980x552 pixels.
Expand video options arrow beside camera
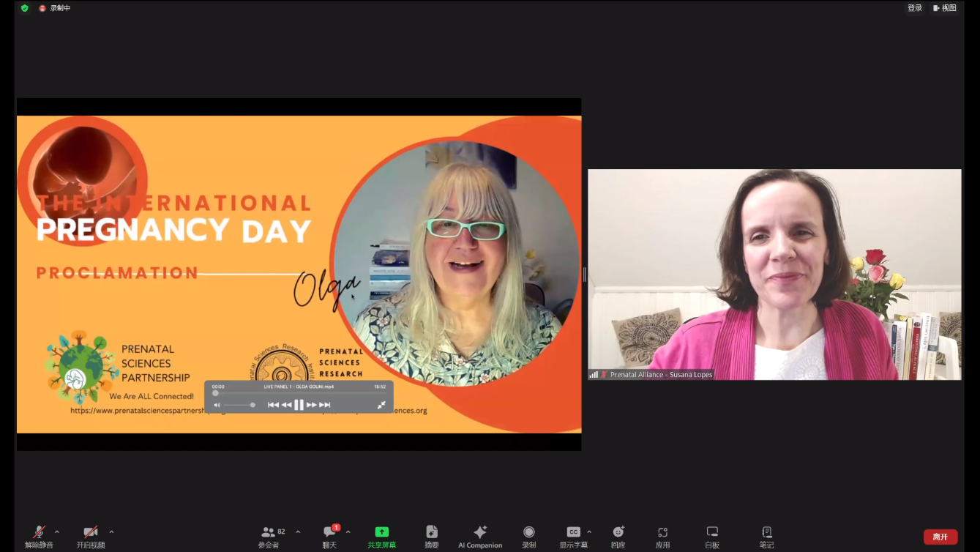coord(111,532)
